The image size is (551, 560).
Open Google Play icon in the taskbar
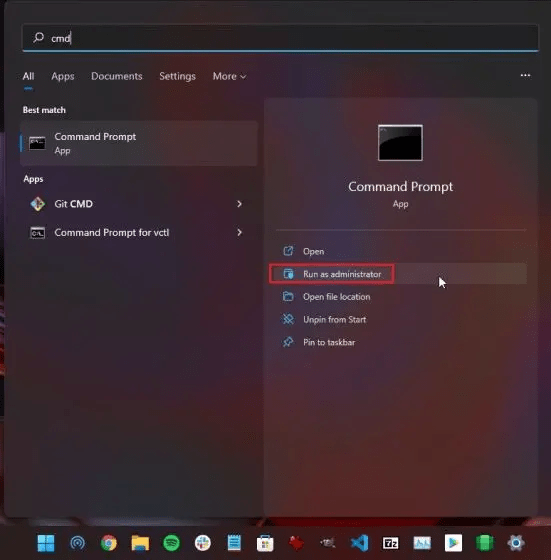click(453, 543)
